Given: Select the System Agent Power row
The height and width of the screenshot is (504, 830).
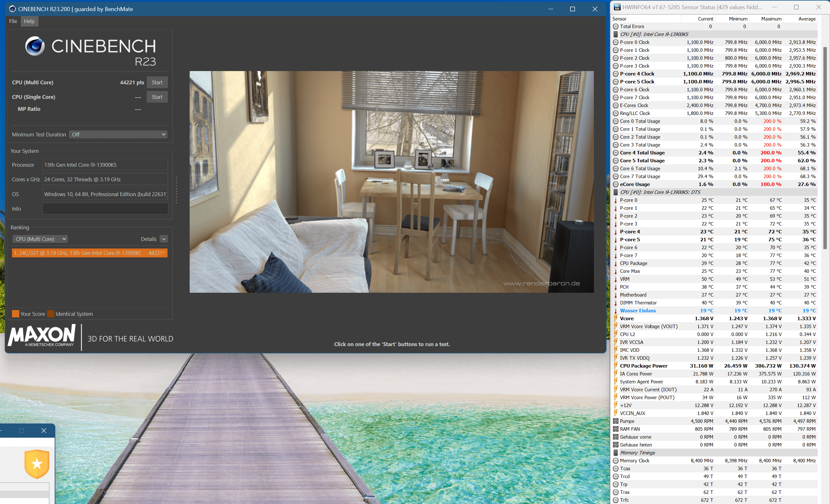Looking at the screenshot, I should [714, 382].
